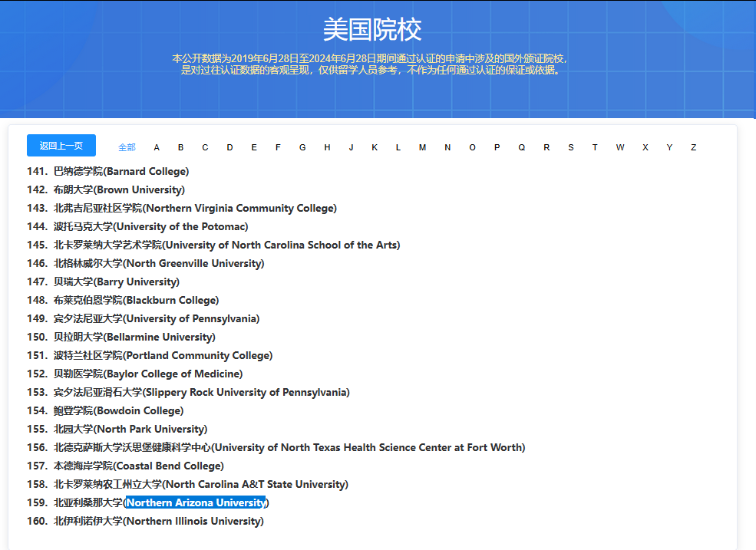Click row 142 Brown University
The image size is (756, 550).
click(106, 189)
